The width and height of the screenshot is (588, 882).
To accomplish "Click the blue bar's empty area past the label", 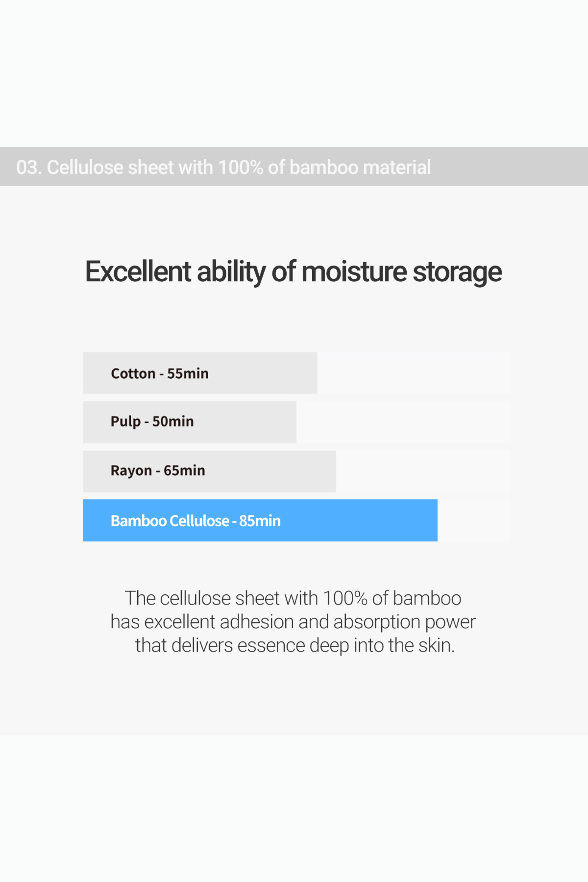I will point(360,520).
